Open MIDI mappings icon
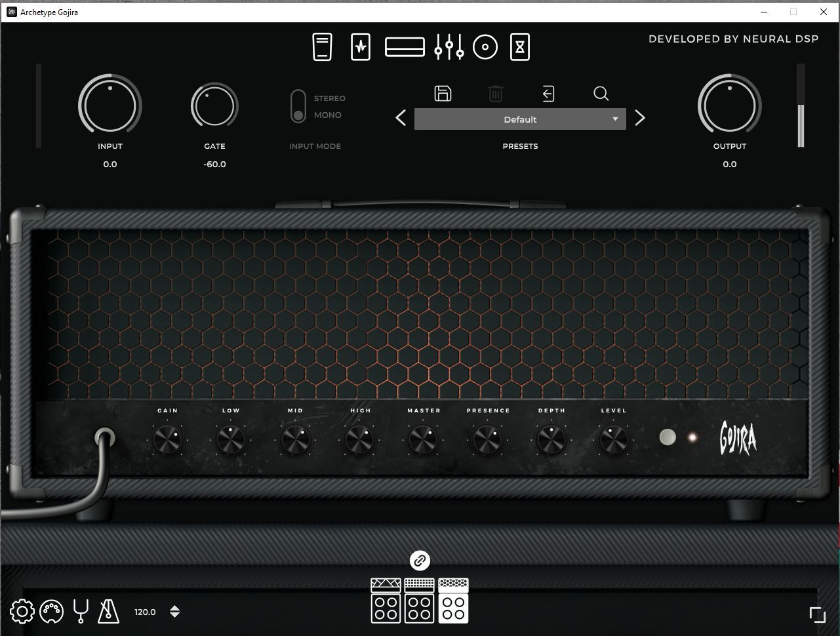This screenshot has width=840, height=636. tap(51, 612)
